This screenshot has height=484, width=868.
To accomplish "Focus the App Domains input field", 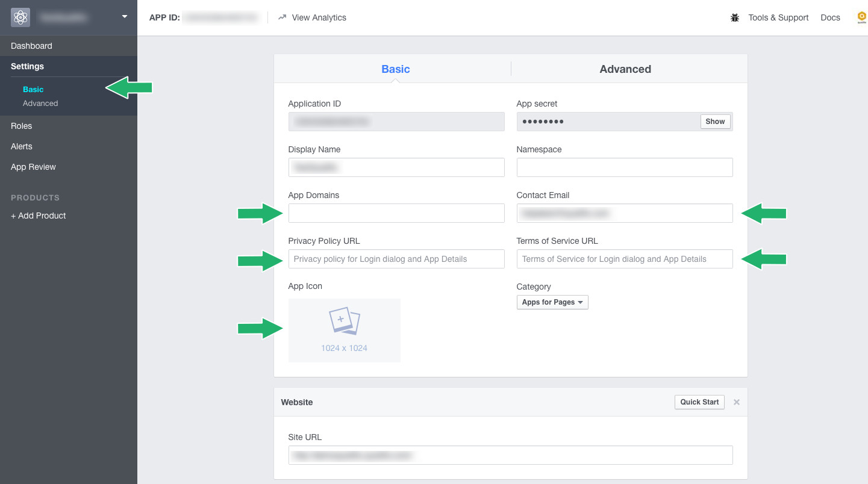I will coord(396,213).
